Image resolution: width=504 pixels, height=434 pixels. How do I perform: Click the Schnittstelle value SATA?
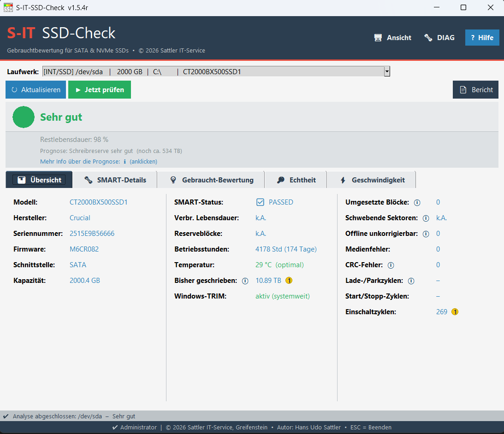pyautogui.click(x=78, y=265)
